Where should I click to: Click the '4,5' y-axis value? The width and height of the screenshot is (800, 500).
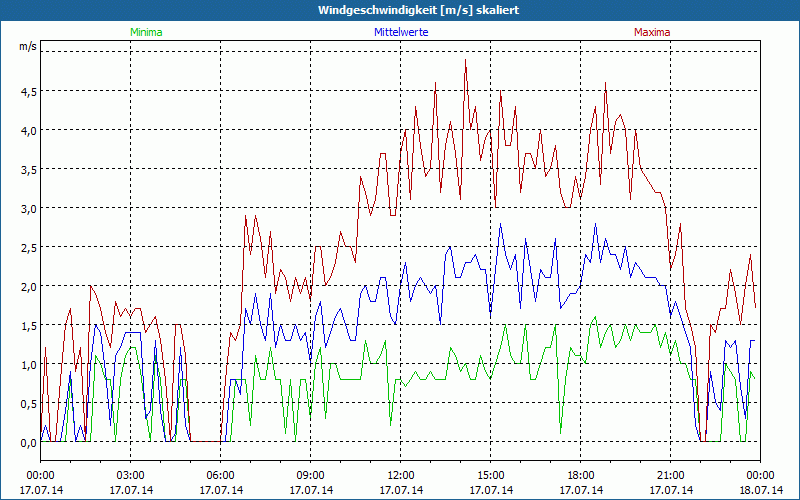tap(29, 92)
